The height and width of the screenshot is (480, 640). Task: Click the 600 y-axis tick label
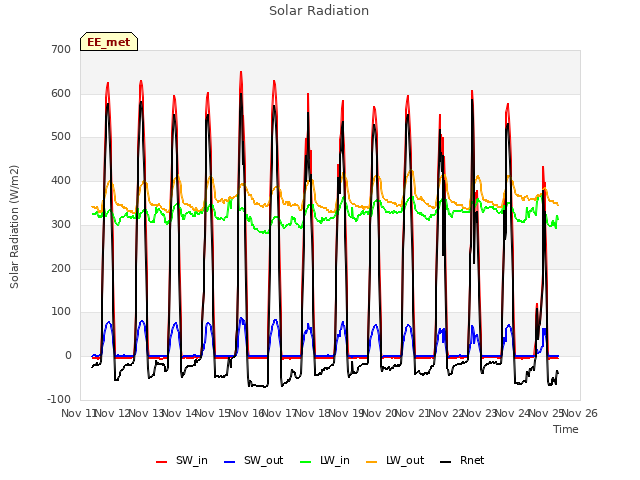click(61, 93)
